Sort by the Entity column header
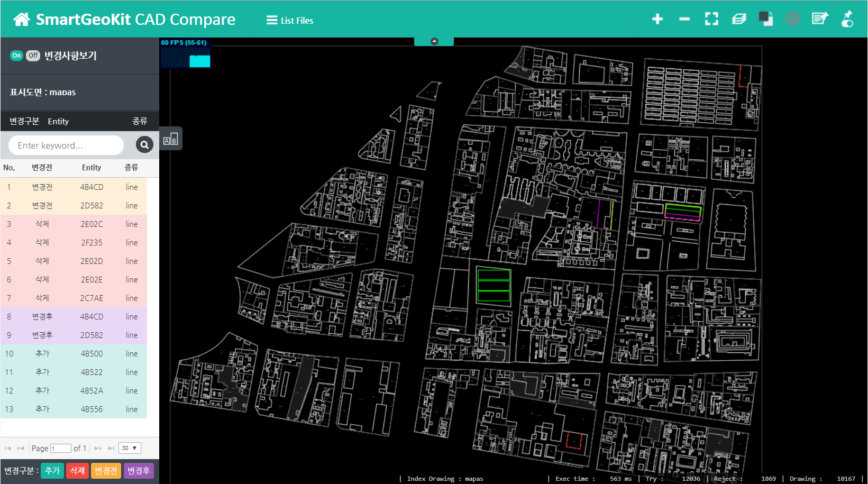Image resolution: width=868 pixels, height=484 pixels. coord(92,168)
